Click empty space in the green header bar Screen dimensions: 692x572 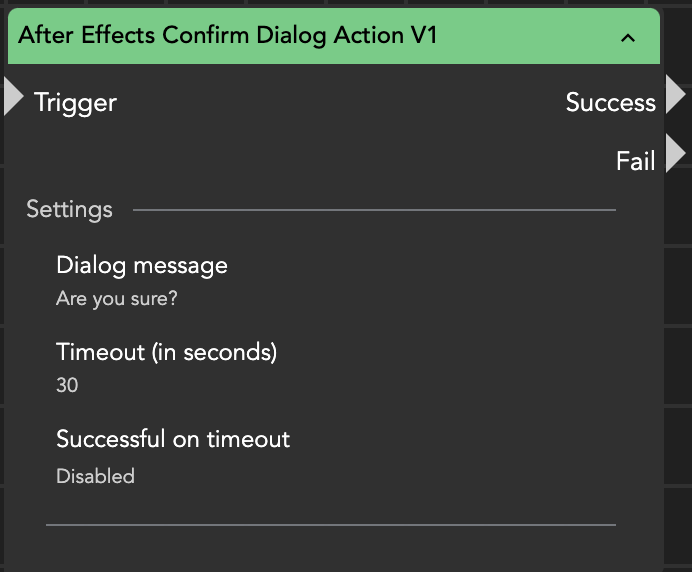530,37
